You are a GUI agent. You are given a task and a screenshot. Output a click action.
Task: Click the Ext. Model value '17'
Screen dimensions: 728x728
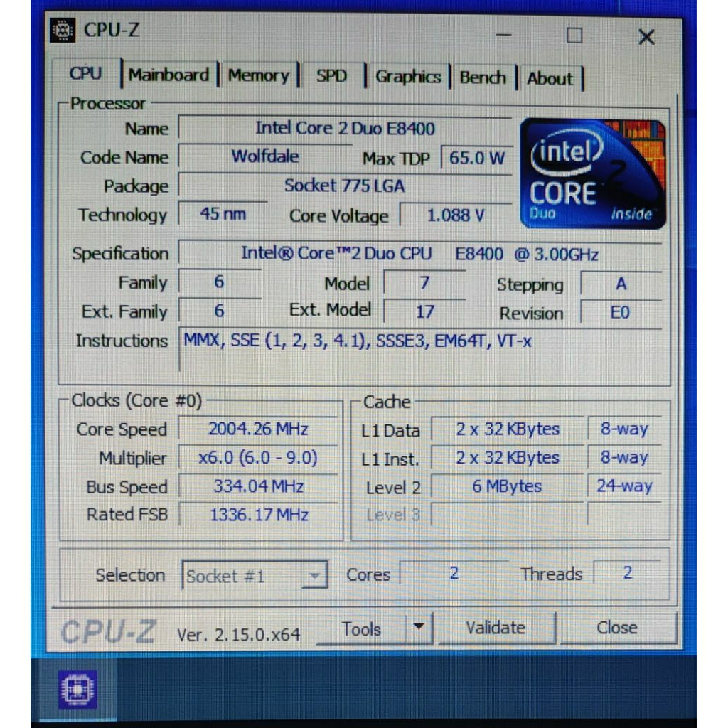[x=424, y=311]
